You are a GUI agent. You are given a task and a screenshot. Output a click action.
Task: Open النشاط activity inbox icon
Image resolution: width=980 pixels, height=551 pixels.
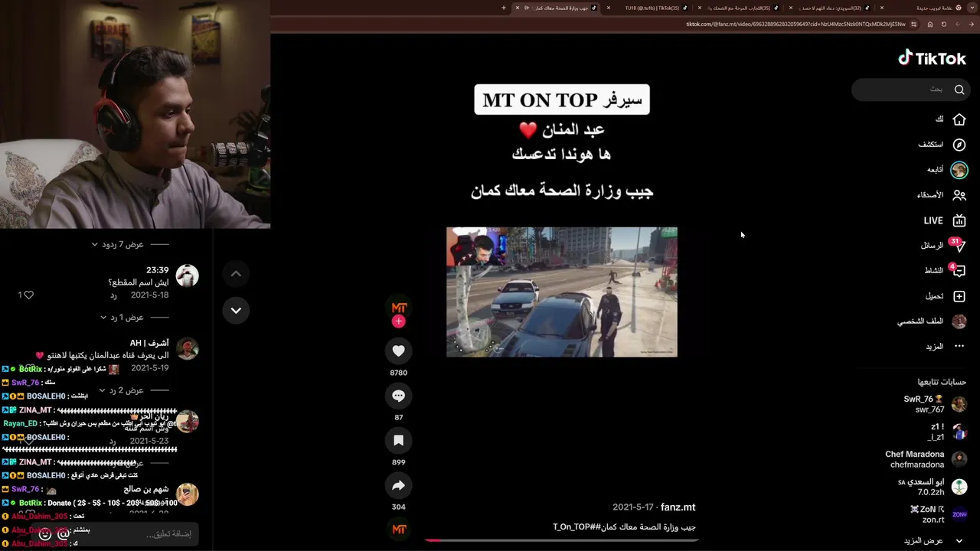point(958,270)
